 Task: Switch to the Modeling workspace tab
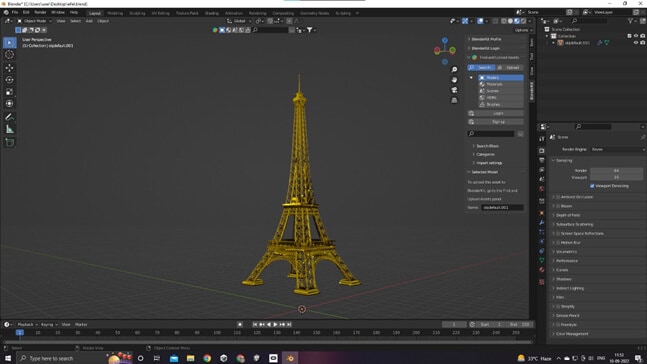click(115, 13)
